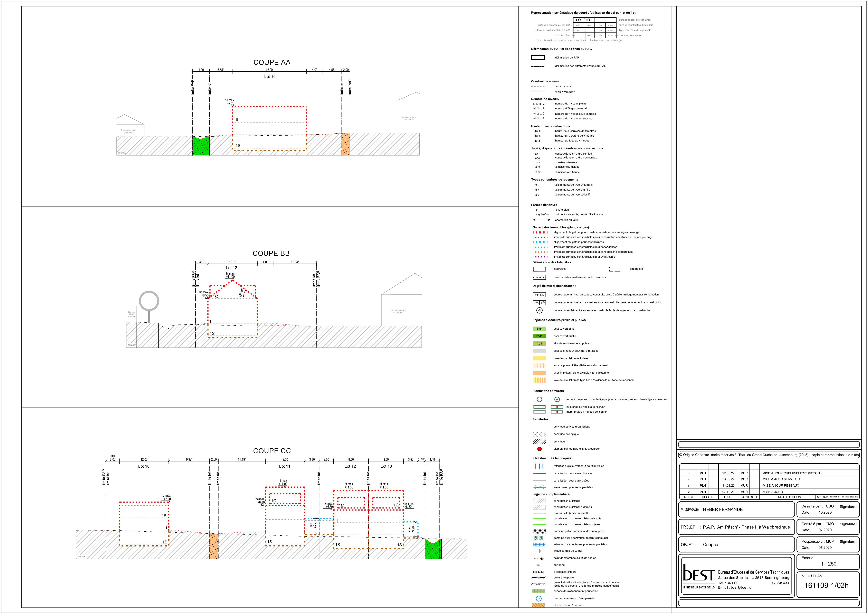This screenshot has height=614, width=868.
Task: Click the 'ADJ' aire de jeux swatch
Action: 539,343
